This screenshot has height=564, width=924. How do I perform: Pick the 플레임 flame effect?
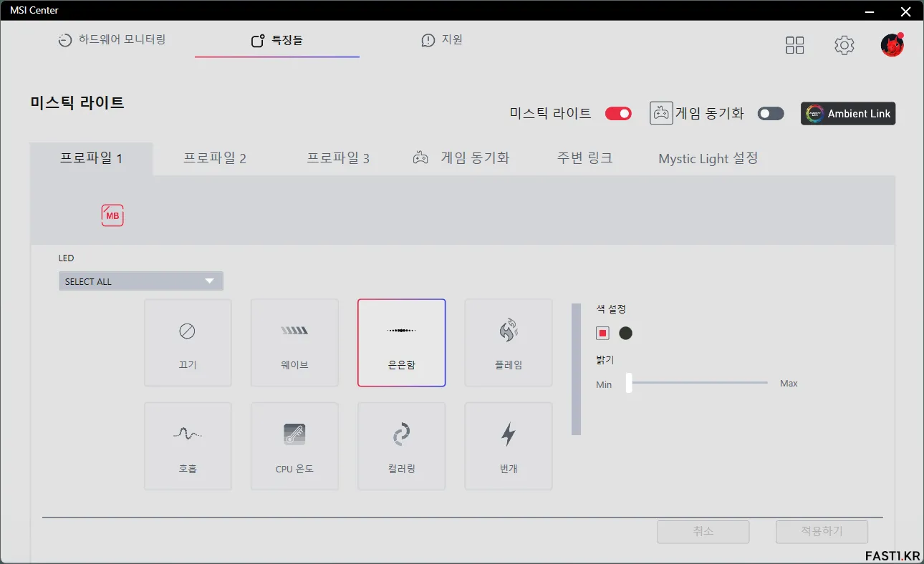pos(509,343)
